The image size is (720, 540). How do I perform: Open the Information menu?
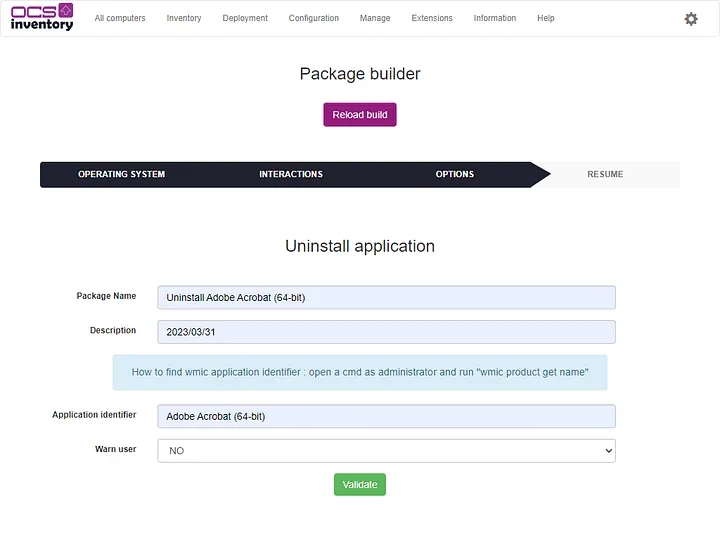point(495,18)
